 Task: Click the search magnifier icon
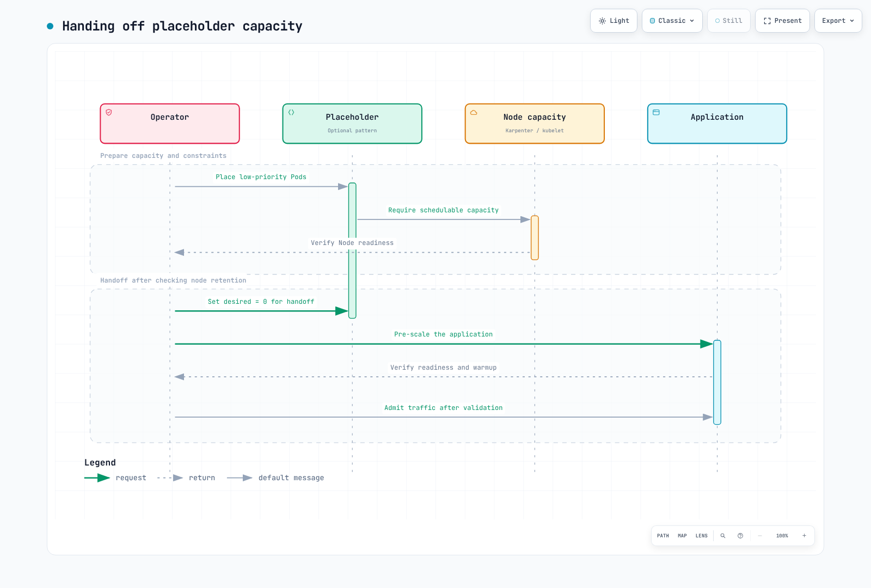point(723,536)
